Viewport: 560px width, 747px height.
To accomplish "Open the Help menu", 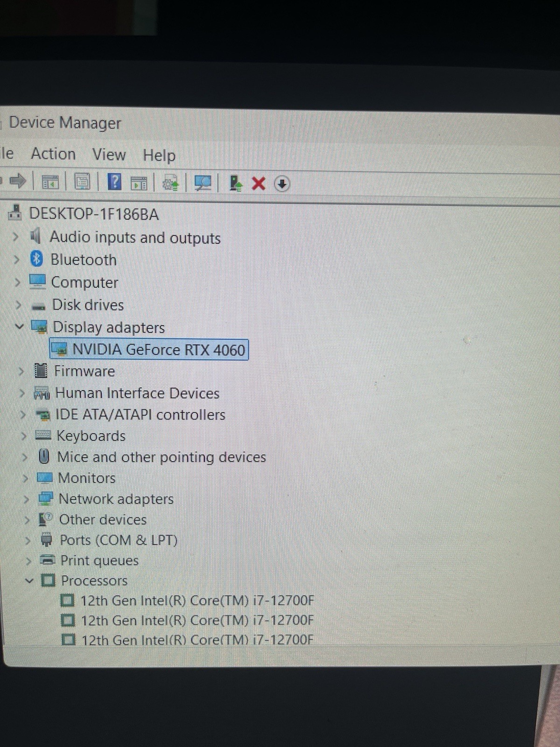I will pyautogui.click(x=159, y=155).
